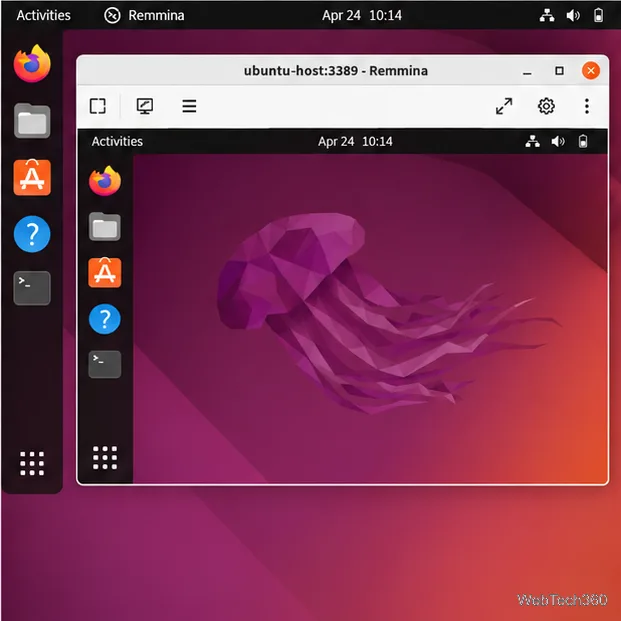Open Terminal in the remote session dock
The image size is (621, 621).
(x=105, y=364)
